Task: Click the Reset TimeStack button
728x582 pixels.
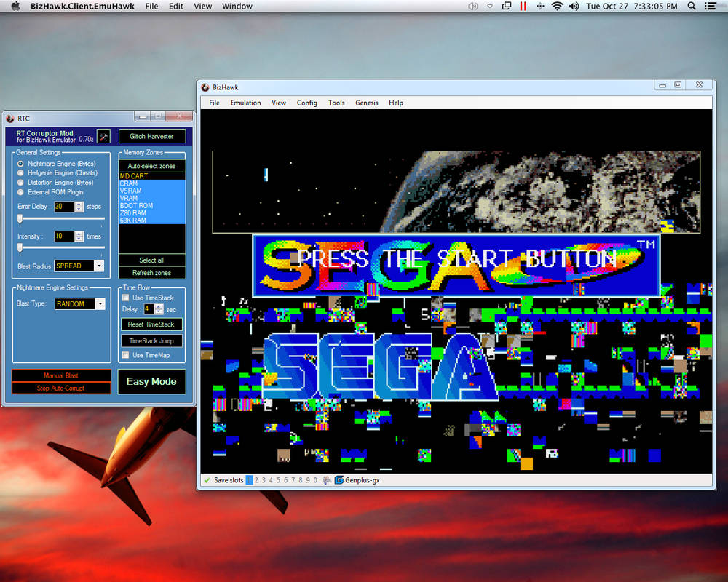Action: 151,324
